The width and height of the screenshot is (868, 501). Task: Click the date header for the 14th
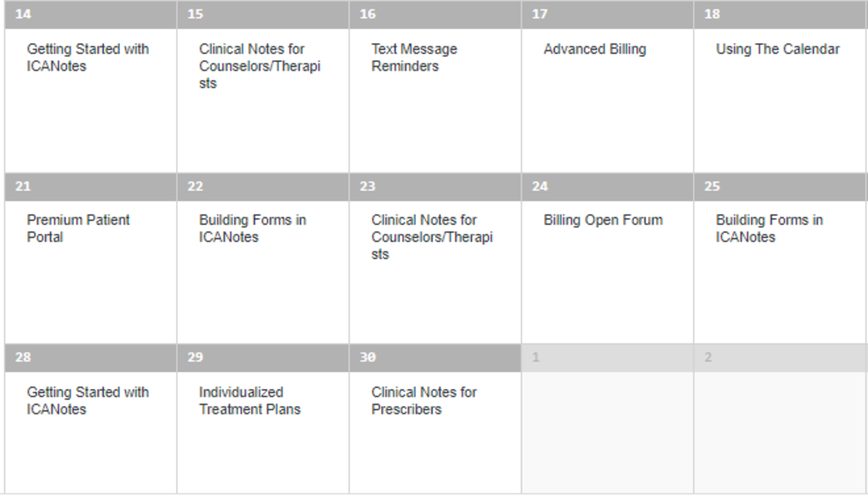(x=87, y=12)
